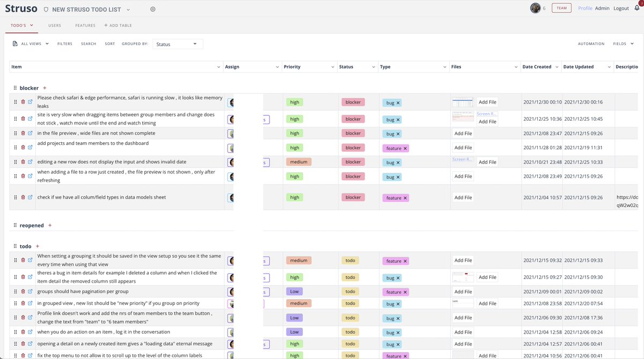Open settings gear next to list title
The image size is (644, 359).
(153, 9)
